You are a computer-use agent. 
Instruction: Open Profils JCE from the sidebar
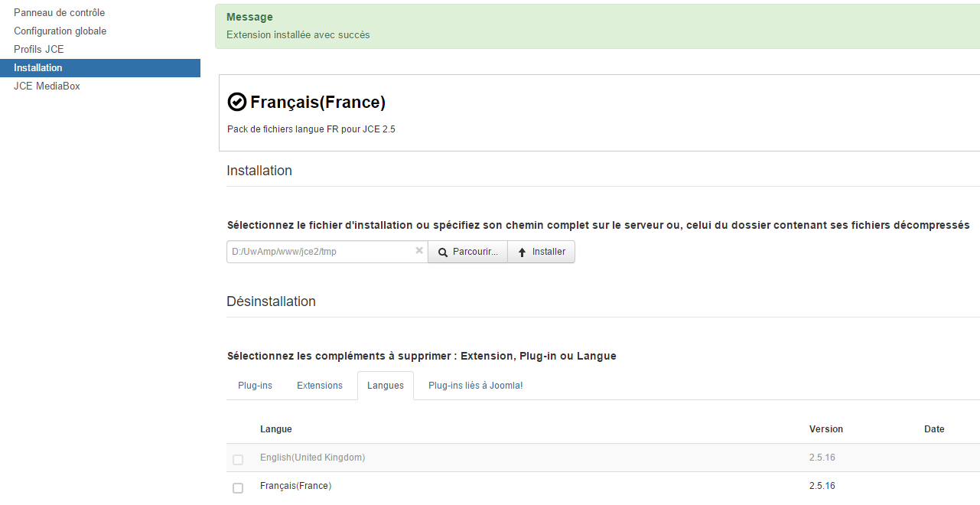pyautogui.click(x=39, y=49)
